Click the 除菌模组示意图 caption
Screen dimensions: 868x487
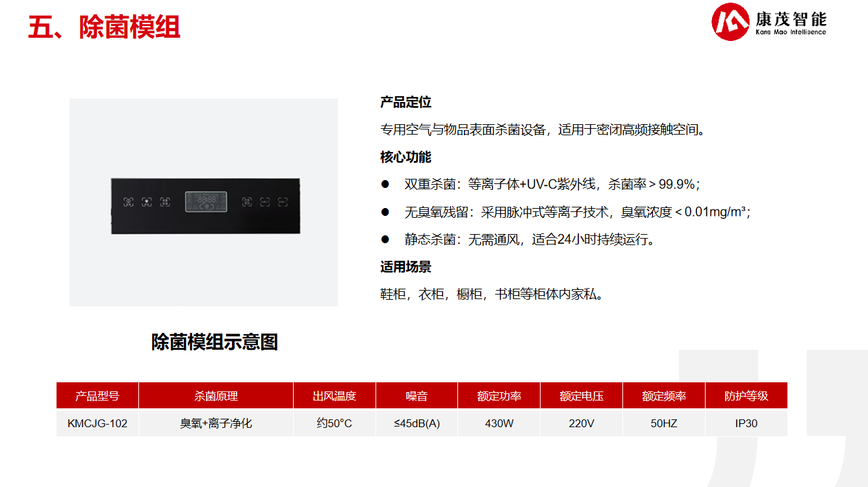(214, 342)
